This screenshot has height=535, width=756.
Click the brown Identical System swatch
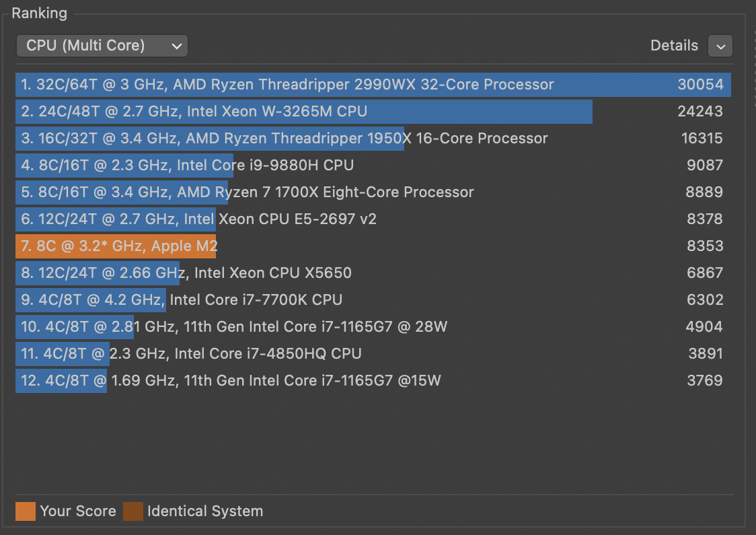[x=133, y=511]
